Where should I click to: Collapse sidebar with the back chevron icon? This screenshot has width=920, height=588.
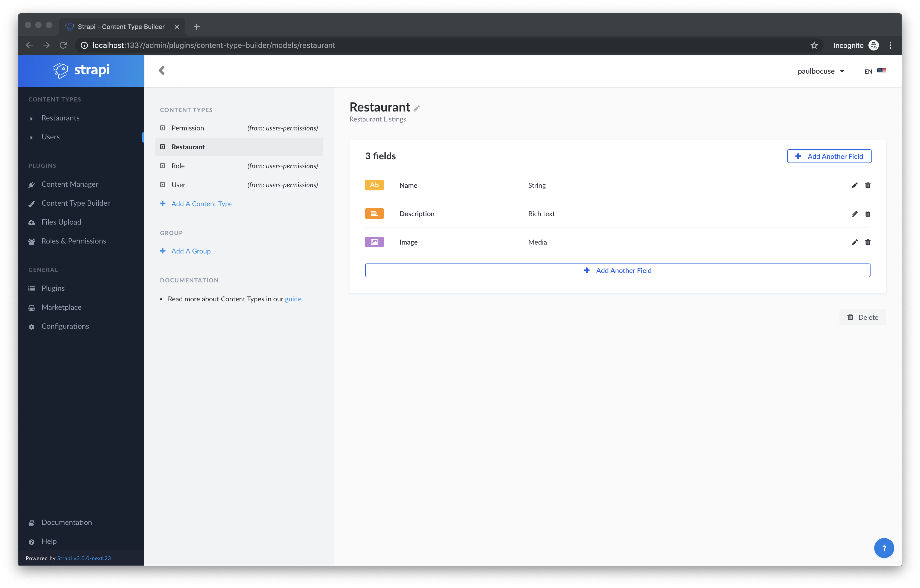(162, 71)
